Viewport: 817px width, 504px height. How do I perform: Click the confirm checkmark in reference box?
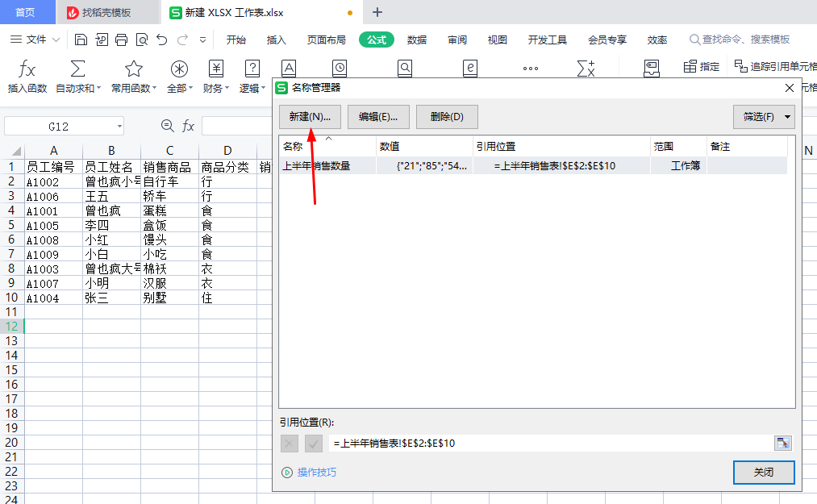pos(313,444)
